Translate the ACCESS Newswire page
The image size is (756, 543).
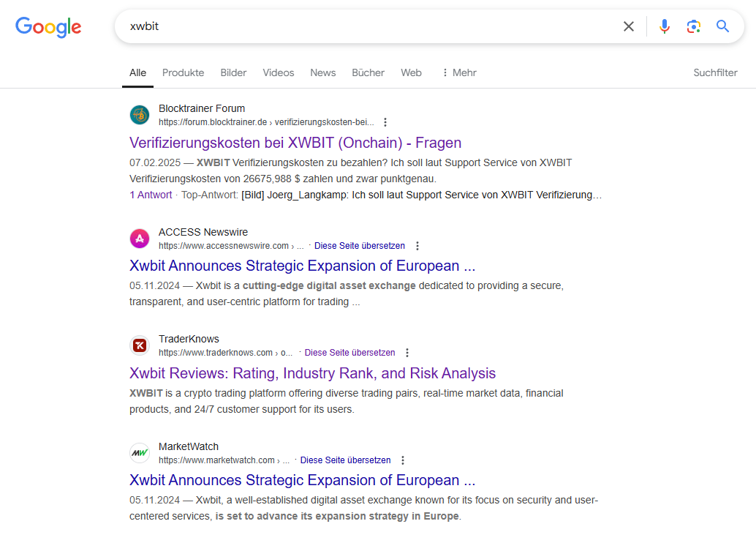coord(360,246)
